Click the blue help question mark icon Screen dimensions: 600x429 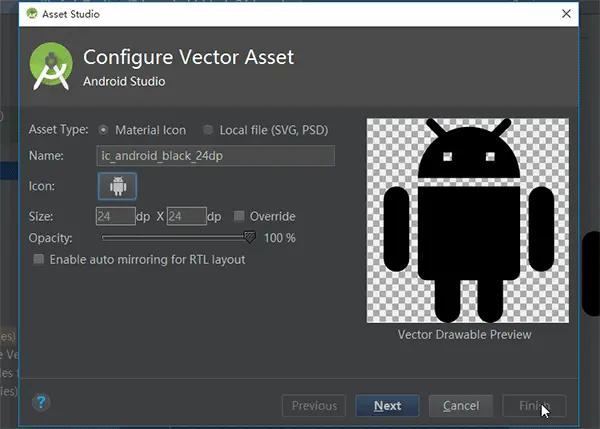click(41, 402)
